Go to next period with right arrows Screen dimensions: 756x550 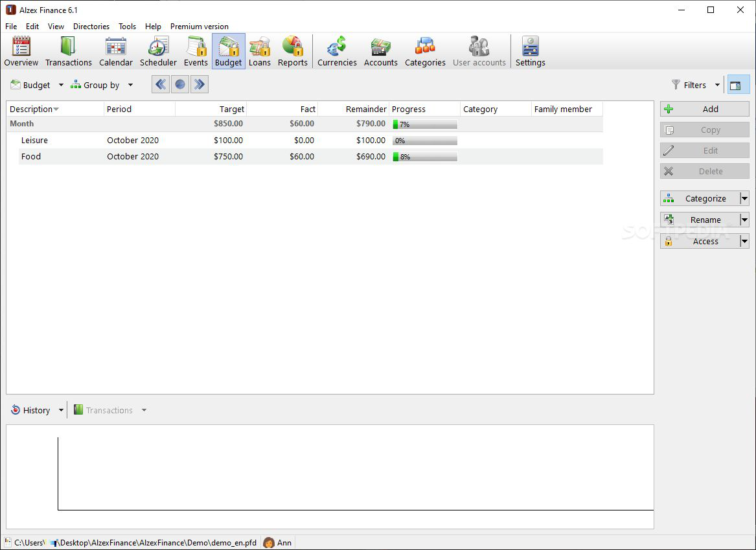pyautogui.click(x=199, y=85)
